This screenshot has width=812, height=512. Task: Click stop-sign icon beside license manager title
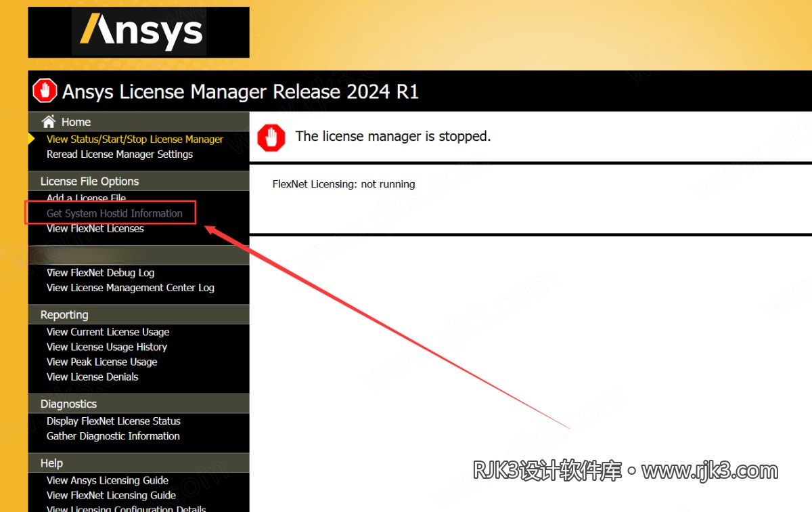click(x=45, y=91)
